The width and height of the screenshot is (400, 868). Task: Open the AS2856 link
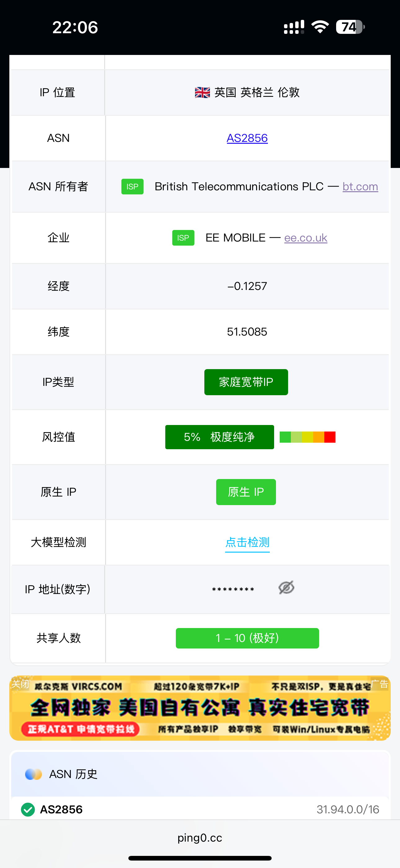(247, 138)
